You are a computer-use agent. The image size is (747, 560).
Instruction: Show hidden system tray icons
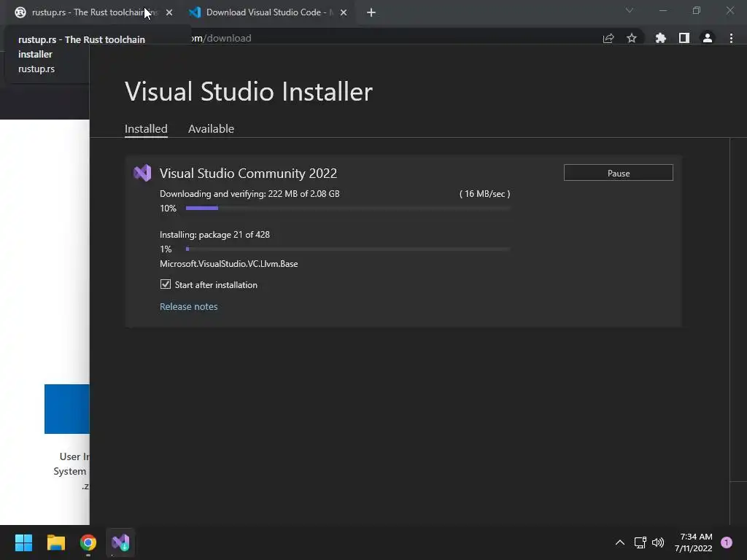[x=620, y=542]
